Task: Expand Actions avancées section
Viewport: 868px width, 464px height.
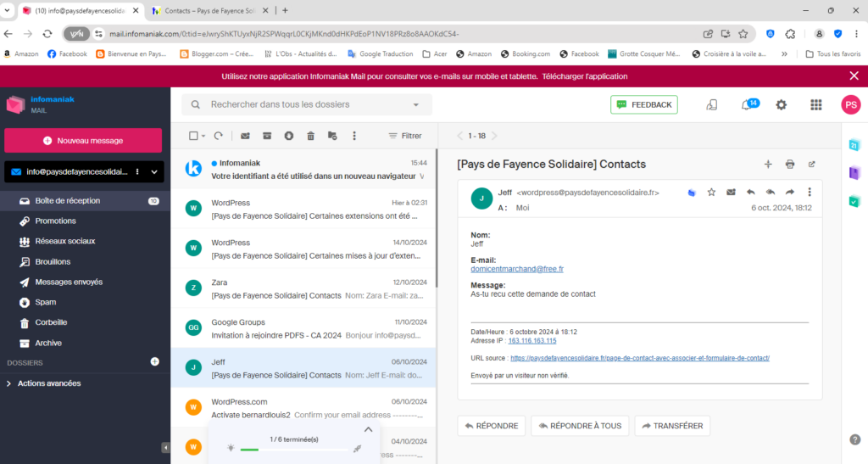Action: pos(9,383)
